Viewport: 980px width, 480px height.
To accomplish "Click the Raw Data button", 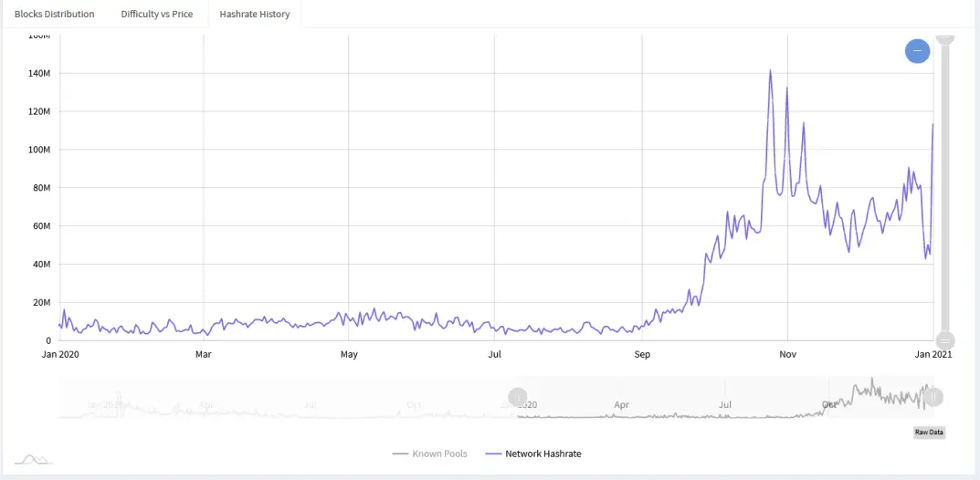I will (929, 432).
